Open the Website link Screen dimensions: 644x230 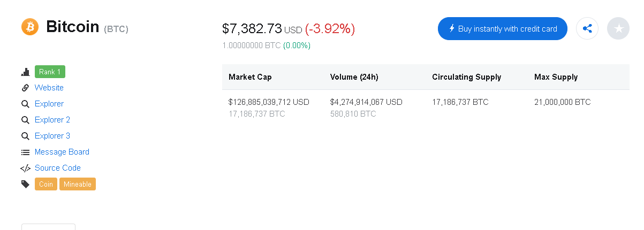49,88
